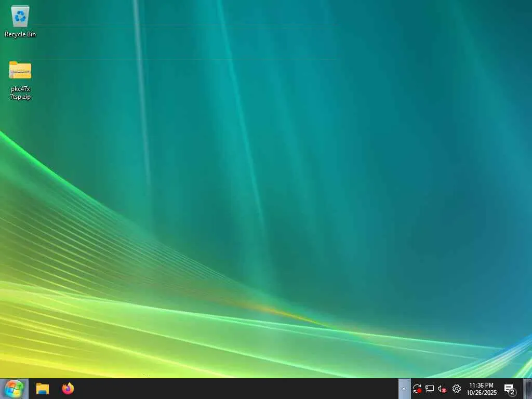532x399 pixels.
Task: Click Show Desktop strip at taskbar end
Action: click(x=528, y=389)
